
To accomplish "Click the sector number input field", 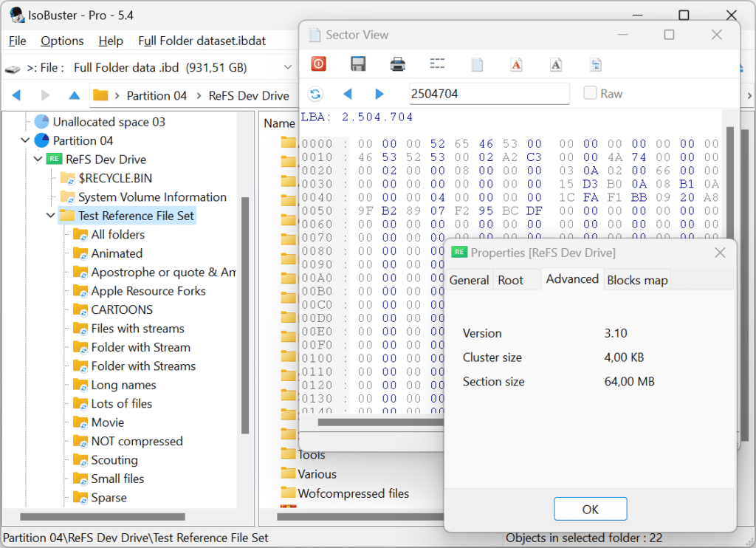I will 489,94.
